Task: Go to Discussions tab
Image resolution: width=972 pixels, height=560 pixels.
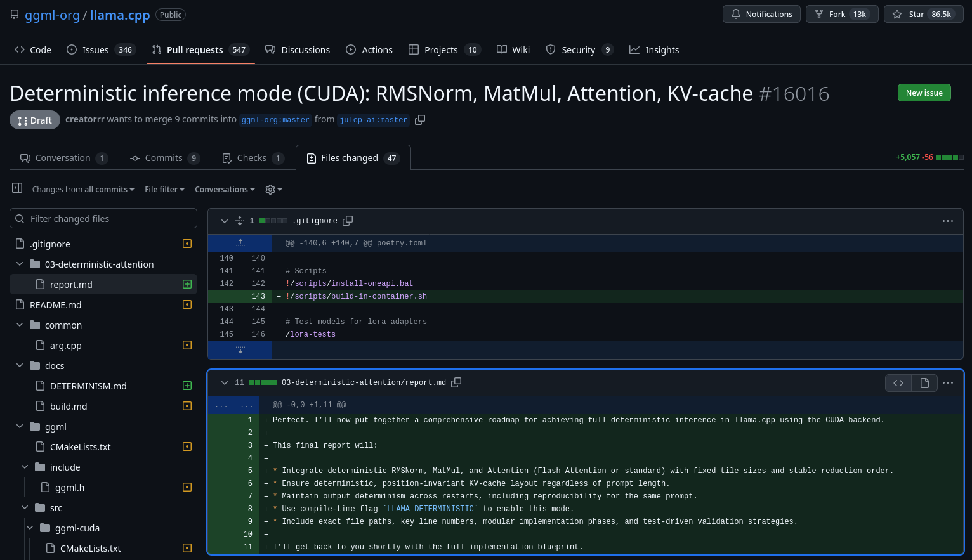Action: [x=298, y=49]
